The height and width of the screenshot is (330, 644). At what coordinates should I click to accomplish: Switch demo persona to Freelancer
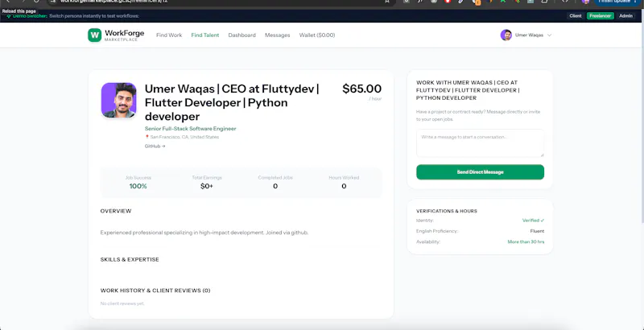600,16
